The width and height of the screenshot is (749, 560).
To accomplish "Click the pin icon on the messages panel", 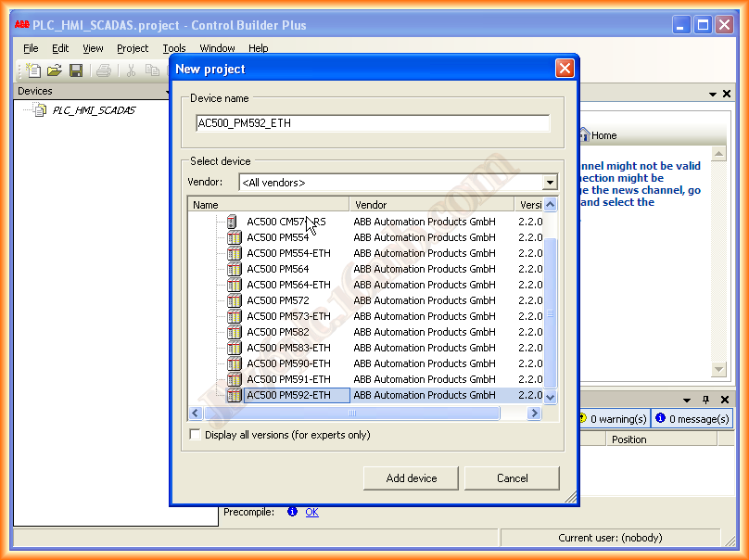I will pos(705,400).
